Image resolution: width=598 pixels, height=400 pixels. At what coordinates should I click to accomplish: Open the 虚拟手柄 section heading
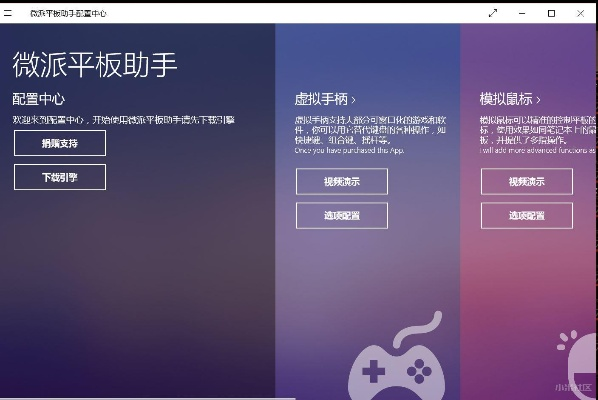[x=325, y=99]
